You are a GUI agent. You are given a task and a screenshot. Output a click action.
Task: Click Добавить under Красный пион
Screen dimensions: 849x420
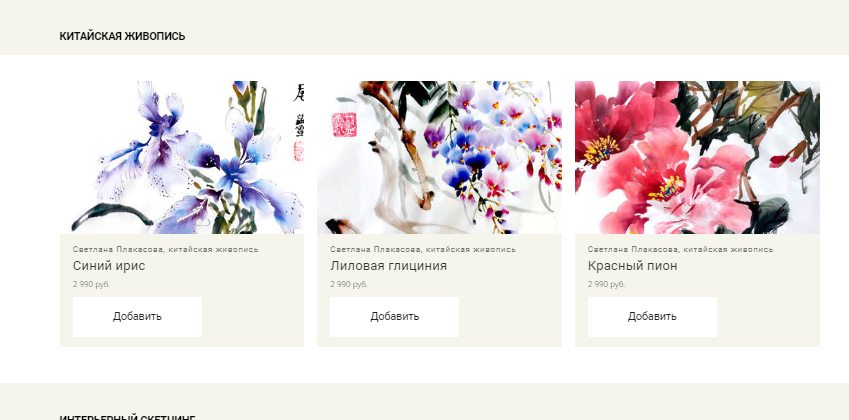coord(652,317)
